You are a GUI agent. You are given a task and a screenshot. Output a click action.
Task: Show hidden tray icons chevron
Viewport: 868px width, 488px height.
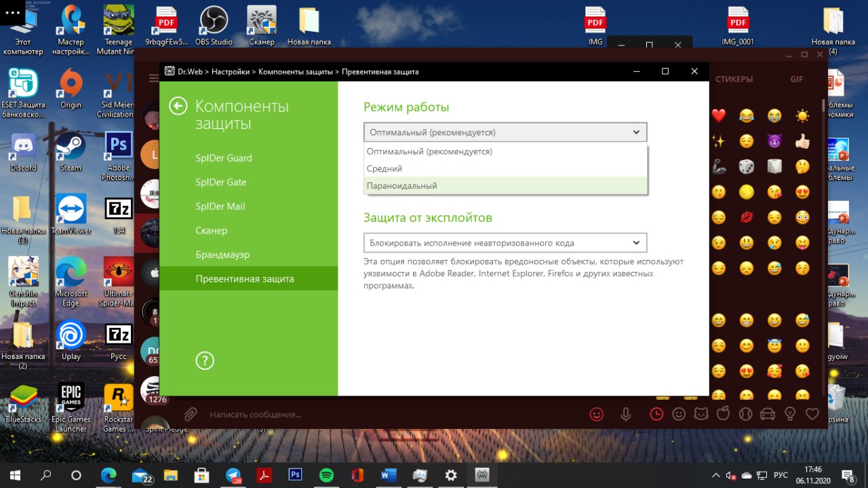[716, 475]
